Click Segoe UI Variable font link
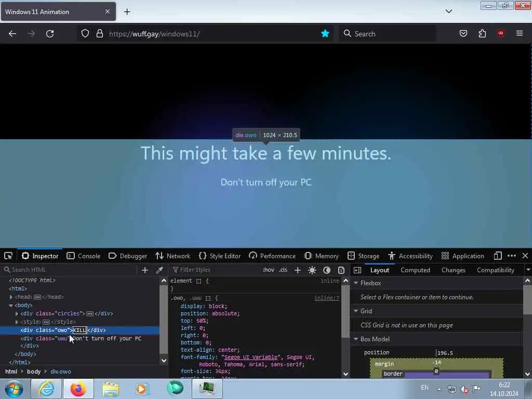The image size is (532, 399). tap(251, 357)
